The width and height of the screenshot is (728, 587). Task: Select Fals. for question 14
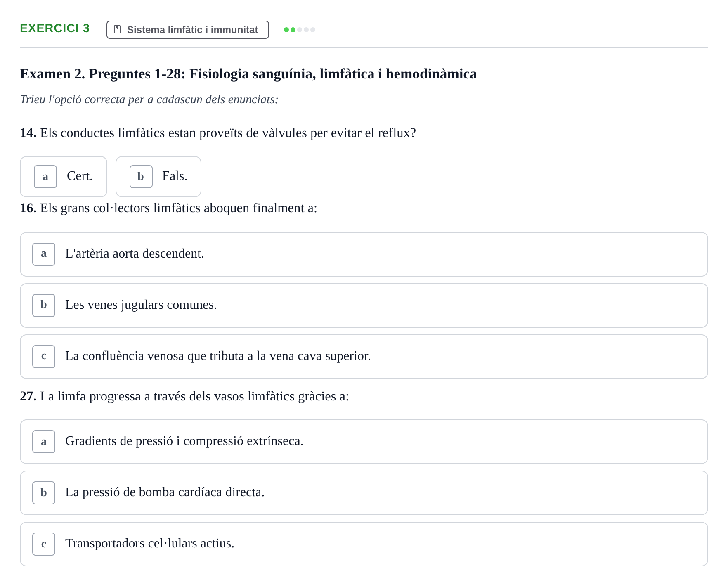[158, 177]
